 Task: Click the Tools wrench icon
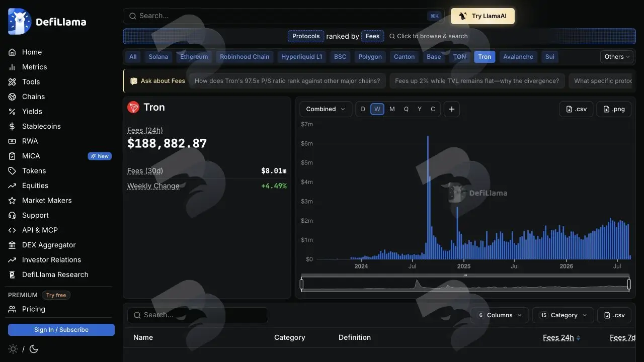(x=12, y=82)
